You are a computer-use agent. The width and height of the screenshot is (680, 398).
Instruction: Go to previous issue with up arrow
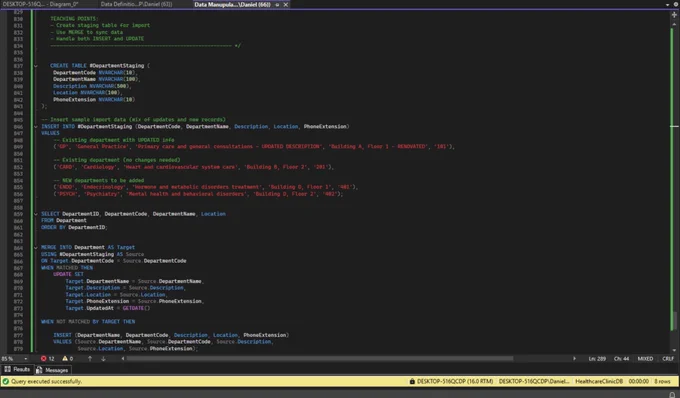click(90, 359)
